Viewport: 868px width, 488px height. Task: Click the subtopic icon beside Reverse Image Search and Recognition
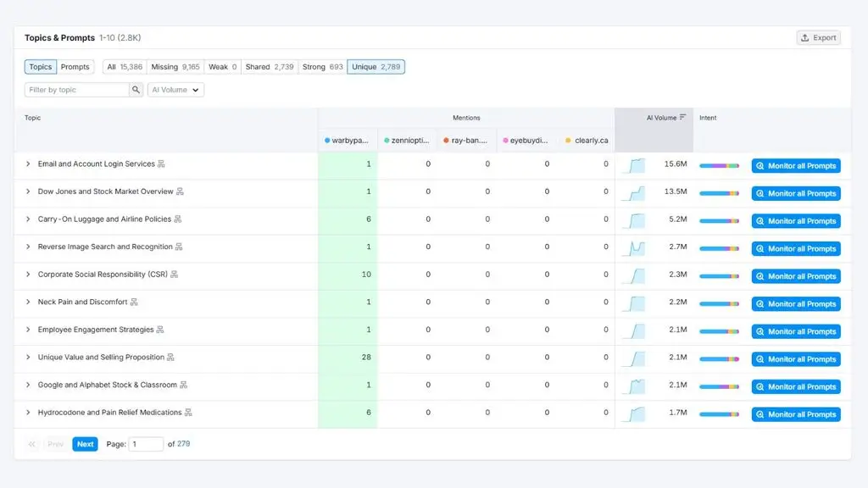(179, 247)
